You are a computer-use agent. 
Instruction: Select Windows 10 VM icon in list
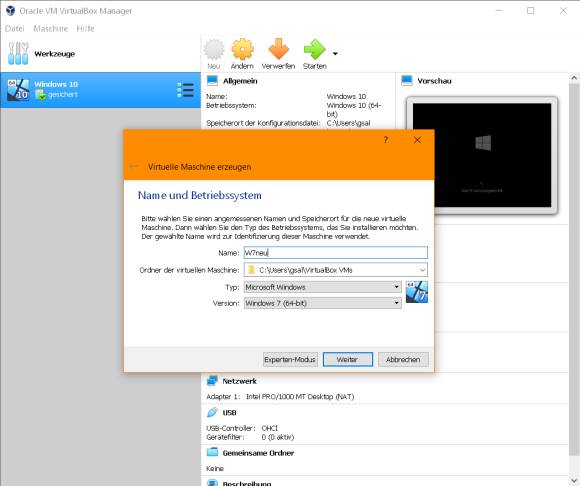tap(18, 90)
